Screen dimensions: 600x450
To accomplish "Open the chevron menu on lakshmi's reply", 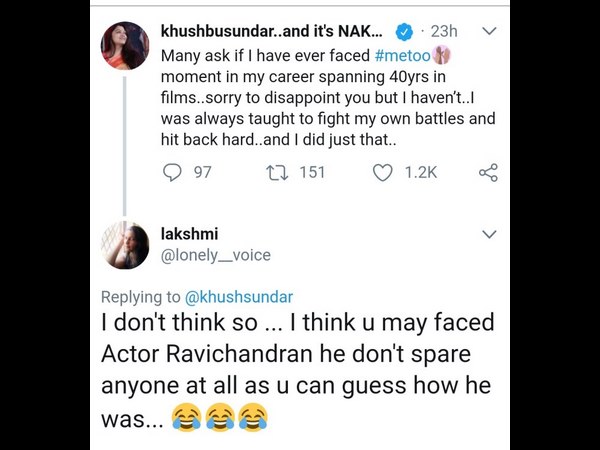I will 489,234.
